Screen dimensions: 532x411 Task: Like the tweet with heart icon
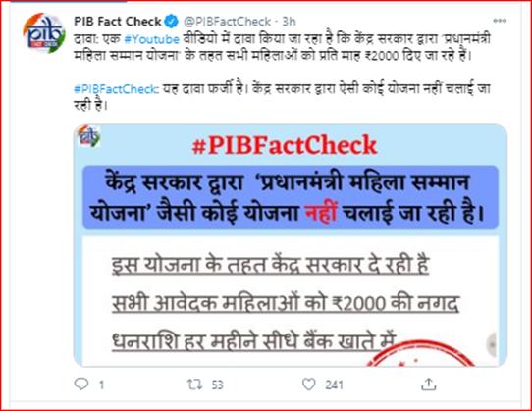tap(309, 385)
